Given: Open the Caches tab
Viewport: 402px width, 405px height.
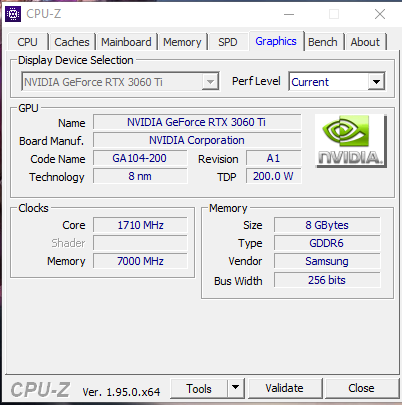Looking at the screenshot, I should [x=72, y=42].
